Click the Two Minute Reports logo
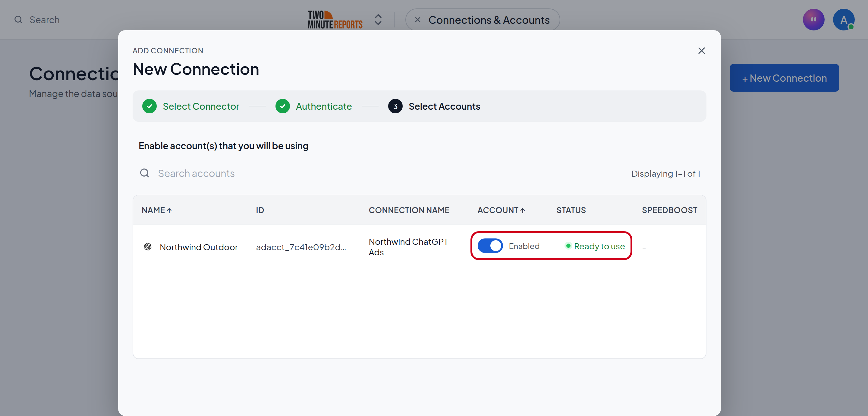 335,20
